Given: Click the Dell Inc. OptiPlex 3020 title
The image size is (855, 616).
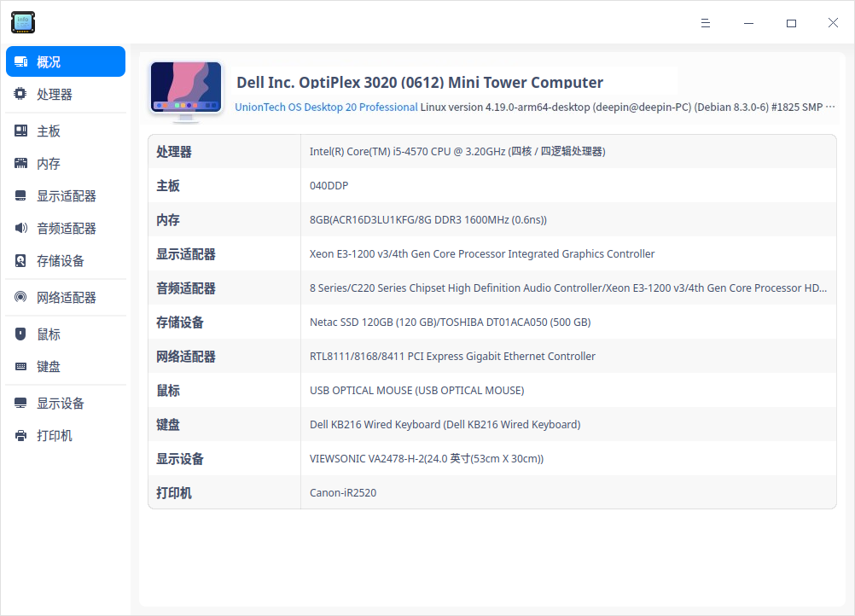Looking at the screenshot, I should pos(419,82).
